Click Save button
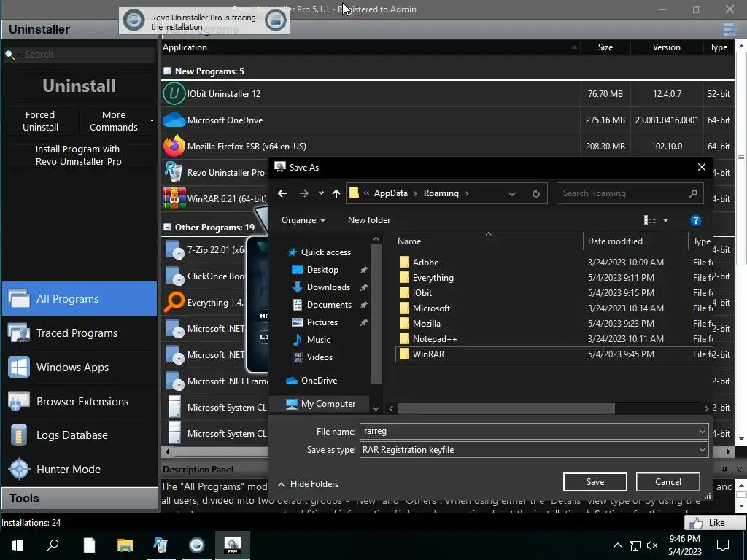The height and width of the screenshot is (560, 747). [x=595, y=482]
